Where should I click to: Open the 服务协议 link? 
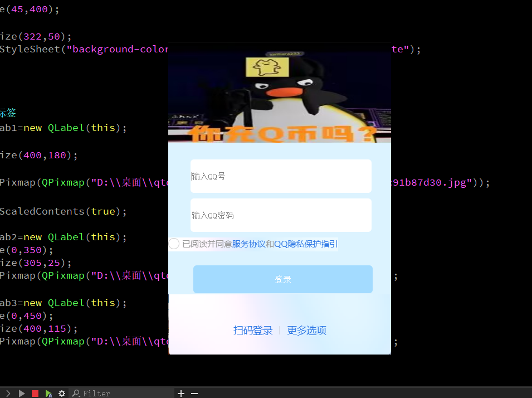248,244
